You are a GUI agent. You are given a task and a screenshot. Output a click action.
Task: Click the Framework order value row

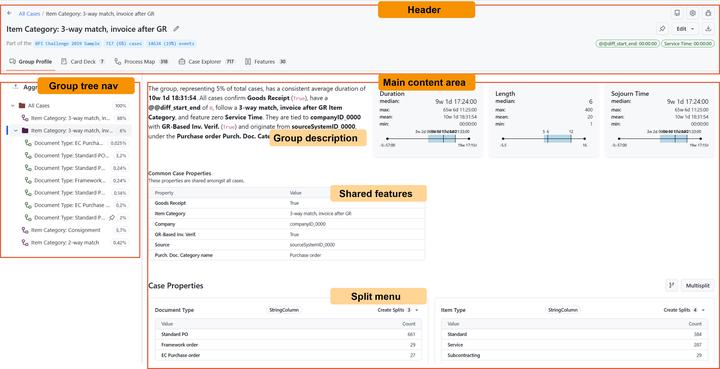pyautogui.click(x=287, y=345)
